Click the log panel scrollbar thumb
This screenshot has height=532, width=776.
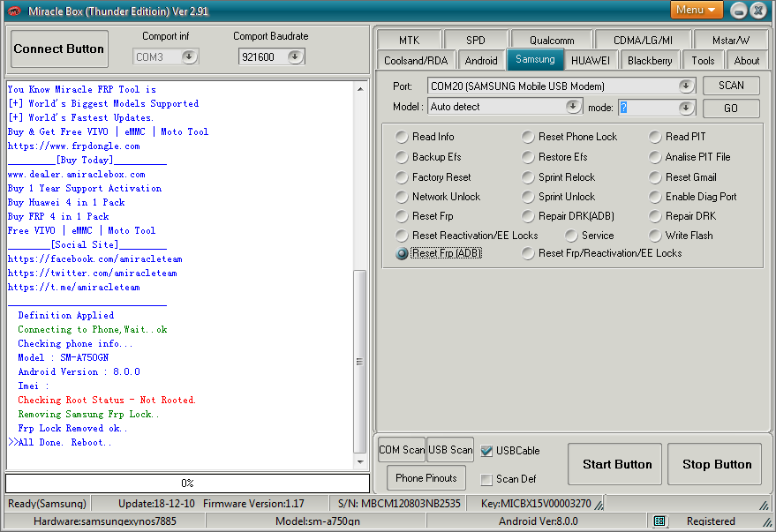(x=360, y=362)
